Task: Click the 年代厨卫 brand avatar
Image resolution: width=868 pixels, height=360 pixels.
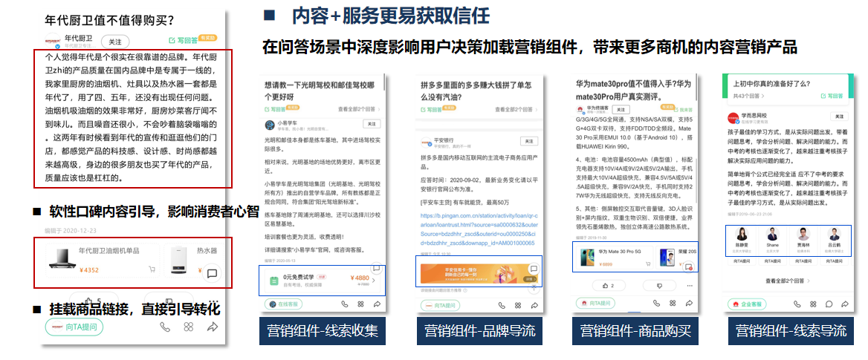Action: pos(53,41)
